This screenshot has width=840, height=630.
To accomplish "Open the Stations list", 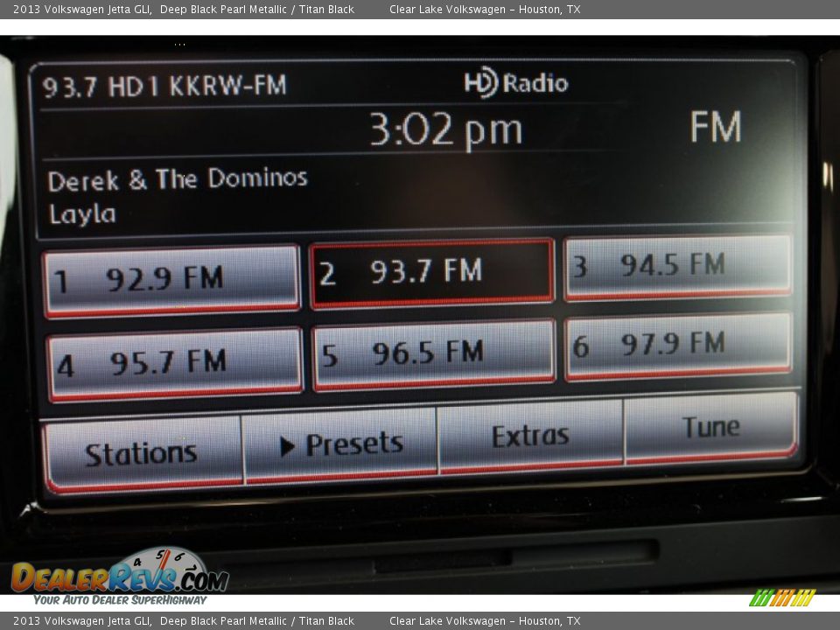I will click(142, 453).
